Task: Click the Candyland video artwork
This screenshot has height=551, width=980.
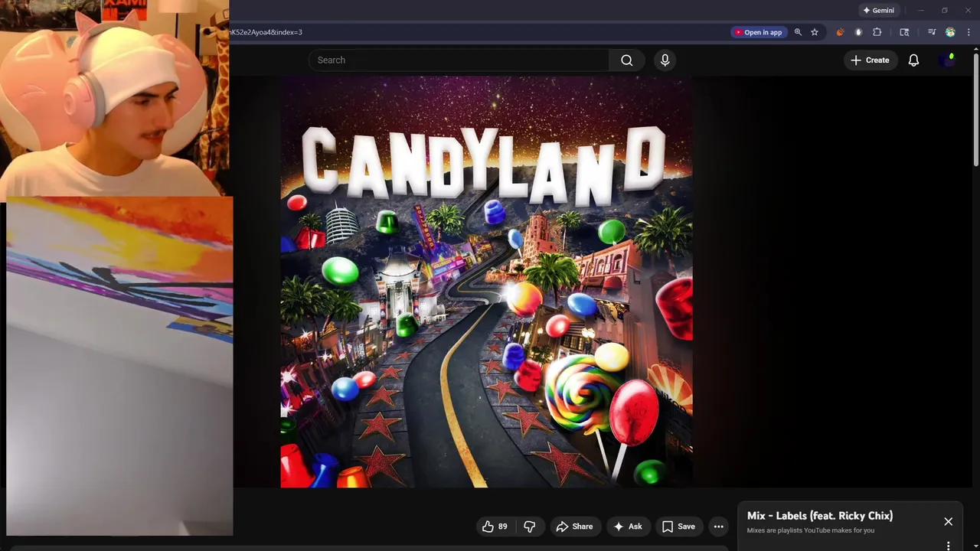Action: point(487,282)
